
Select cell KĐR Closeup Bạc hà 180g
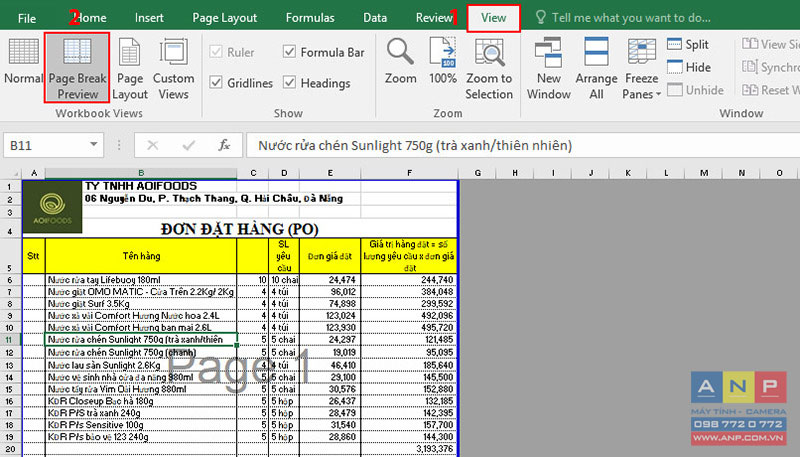click(x=141, y=401)
